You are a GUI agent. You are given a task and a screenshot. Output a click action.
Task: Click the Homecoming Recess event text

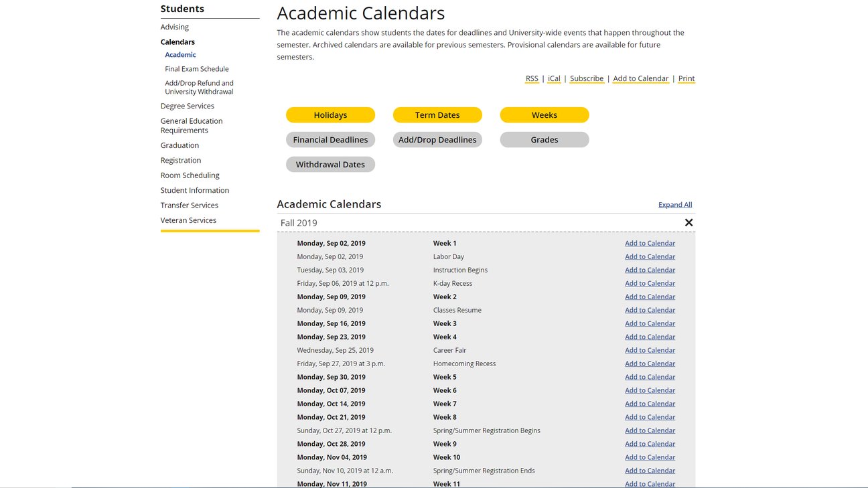click(465, 363)
